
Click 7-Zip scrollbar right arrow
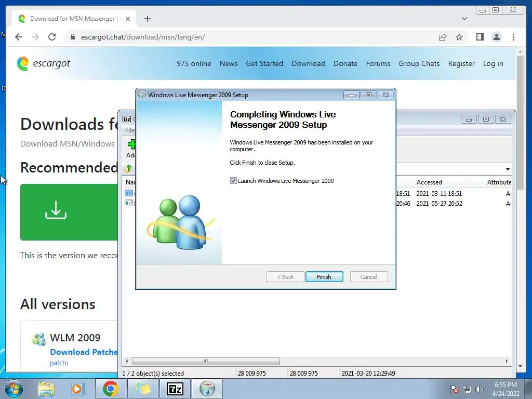tap(507, 361)
